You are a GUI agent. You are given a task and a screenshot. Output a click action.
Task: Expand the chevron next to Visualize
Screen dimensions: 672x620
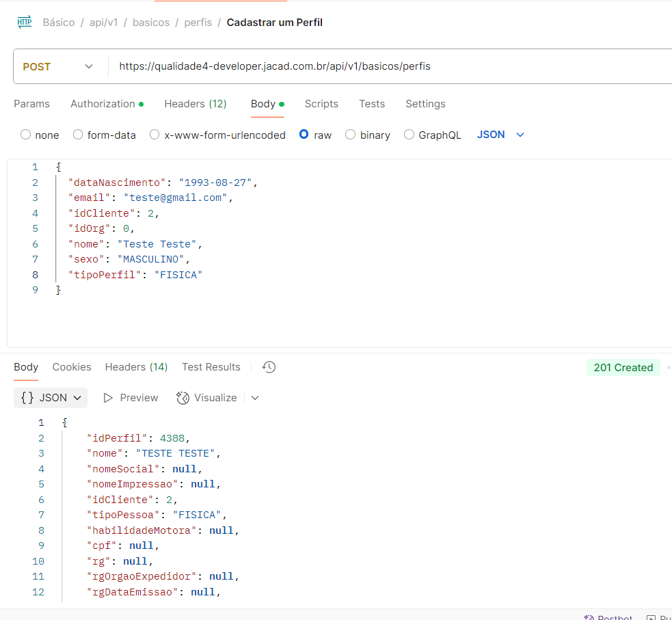click(255, 398)
